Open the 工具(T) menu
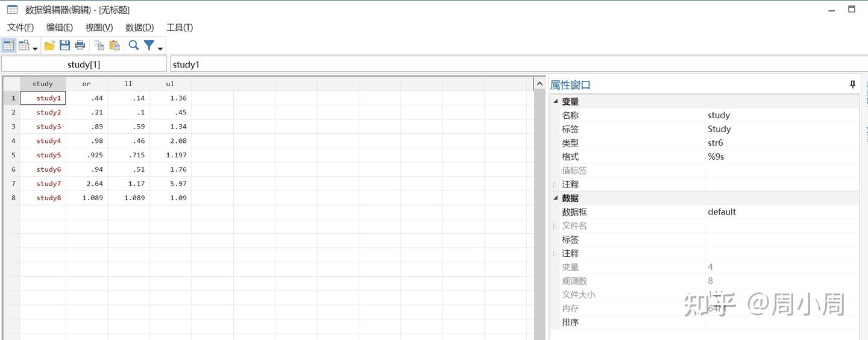This screenshot has width=868, height=340. coord(180,27)
